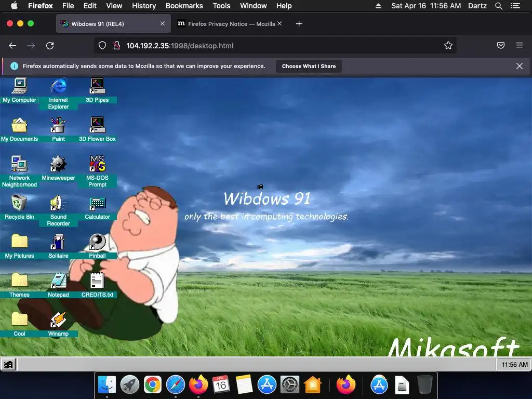Launch Google Chrome from the Dock
The width and height of the screenshot is (532, 399).
coord(153,385)
